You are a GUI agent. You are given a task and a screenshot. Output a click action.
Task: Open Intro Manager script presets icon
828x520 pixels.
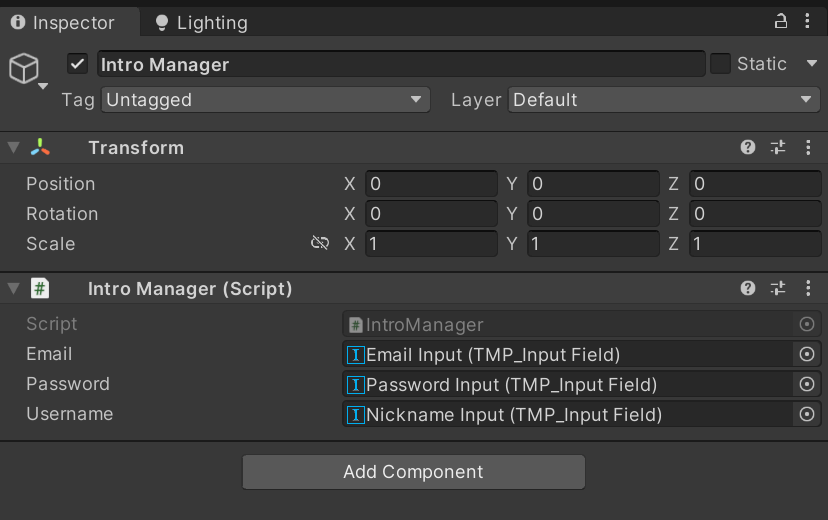[x=778, y=288]
